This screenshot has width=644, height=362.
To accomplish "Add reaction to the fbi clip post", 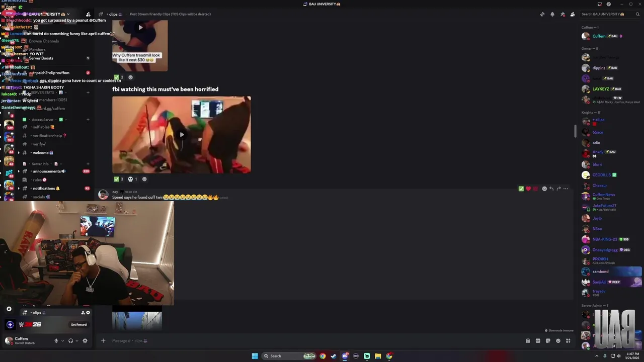I will pos(144,179).
